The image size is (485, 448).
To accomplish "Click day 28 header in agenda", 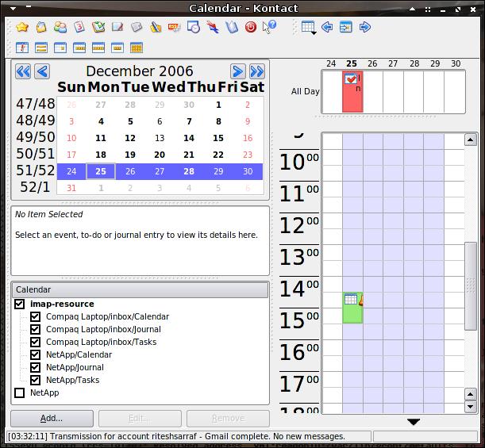I will pyautogui.click(x=414, y=63).
